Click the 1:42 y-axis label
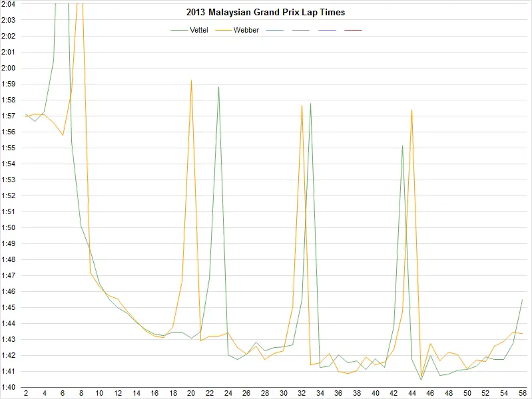This screenshot has height=399, width=532. tap(9, 355)
